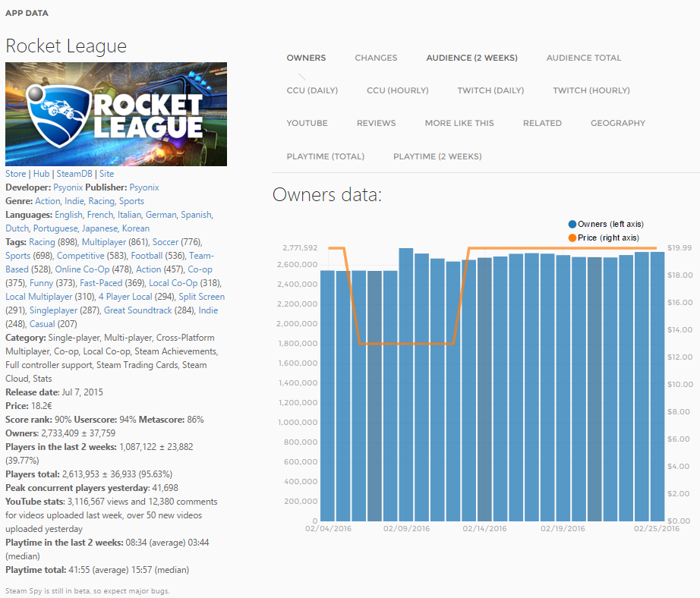Open the Great Soundtrack tag link
The image size is (700, 598).
click(138, 310)
